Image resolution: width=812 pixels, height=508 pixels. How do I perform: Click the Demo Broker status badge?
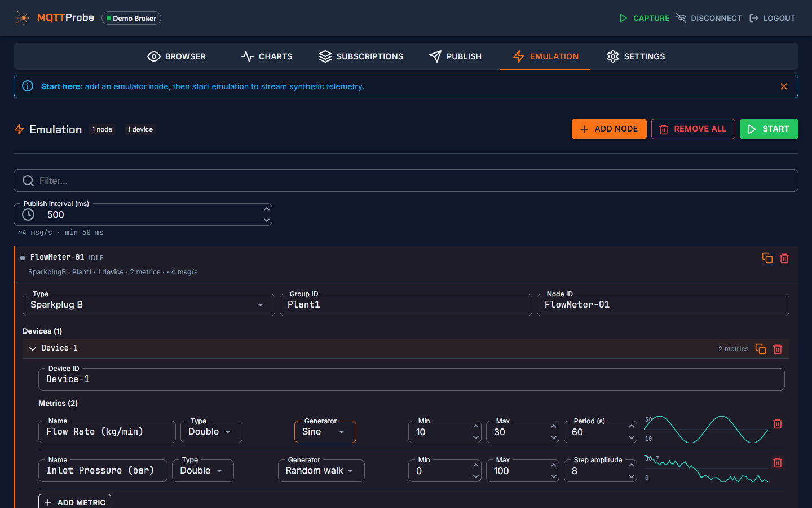click(x=131, y=18)
